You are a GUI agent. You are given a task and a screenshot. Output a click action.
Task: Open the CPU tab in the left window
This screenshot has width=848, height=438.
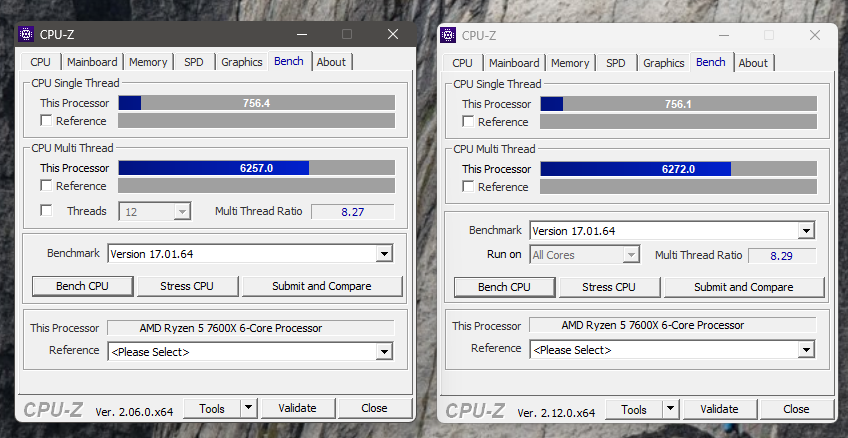pos(41,62)
